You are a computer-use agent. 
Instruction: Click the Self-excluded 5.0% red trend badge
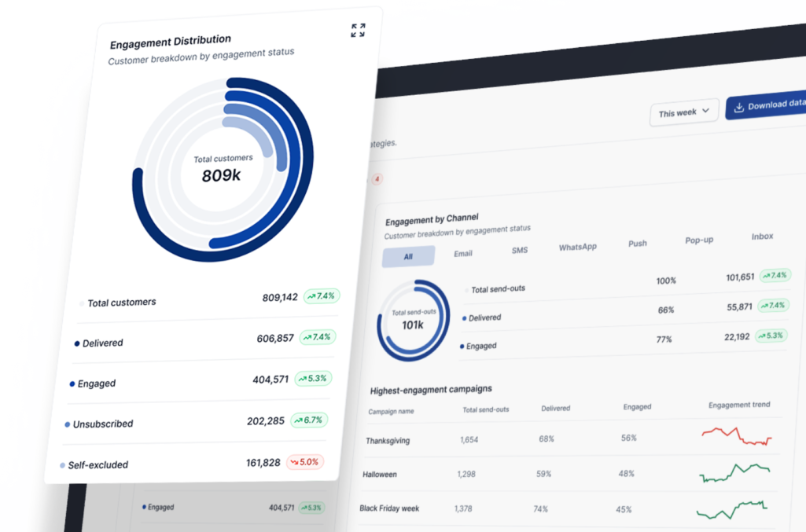[x=305, y=462]
